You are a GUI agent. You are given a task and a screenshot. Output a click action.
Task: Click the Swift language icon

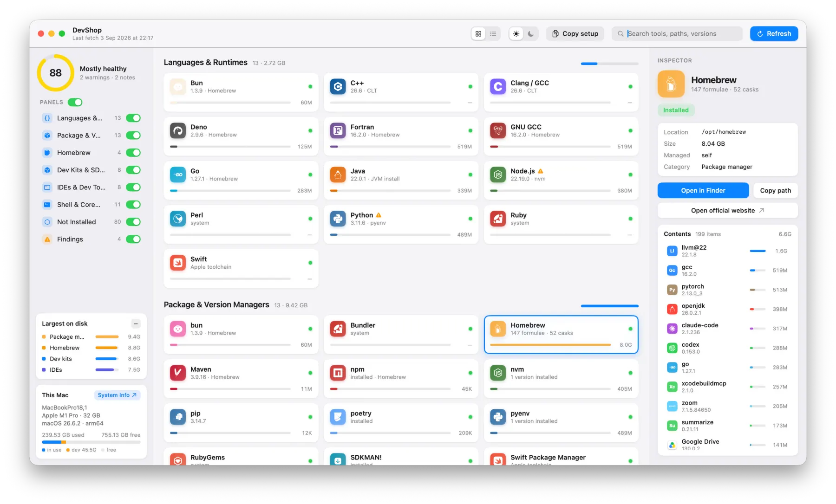click(178, 263)
